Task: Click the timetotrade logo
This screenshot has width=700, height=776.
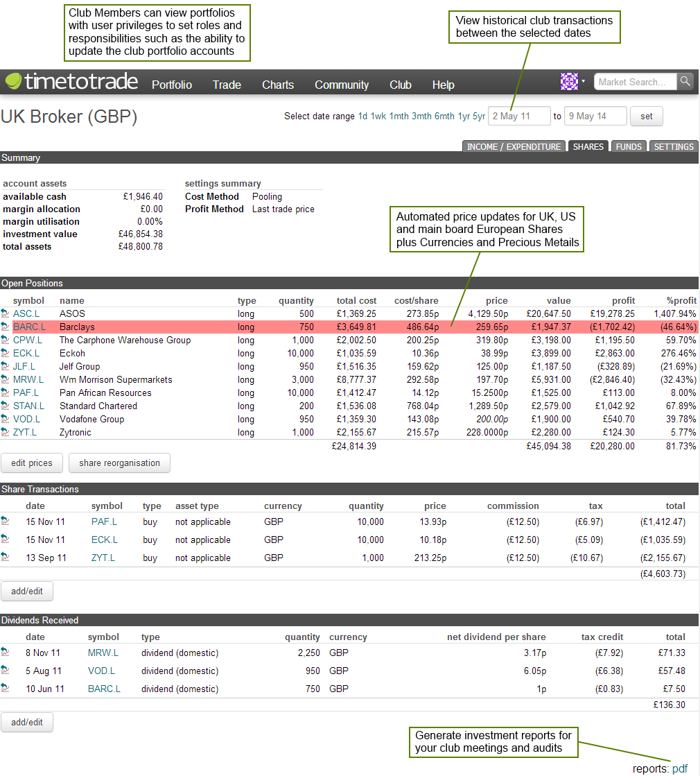Action: (x=72, y=82)
